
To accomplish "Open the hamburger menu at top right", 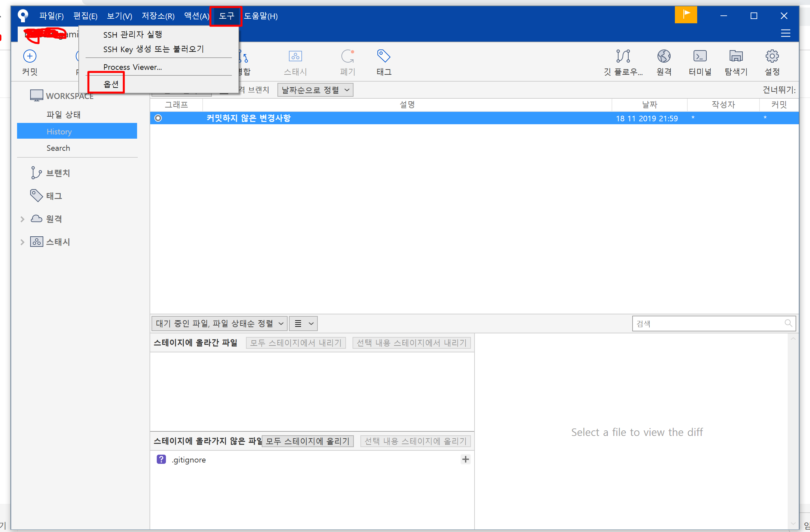I will click(785, 33).
